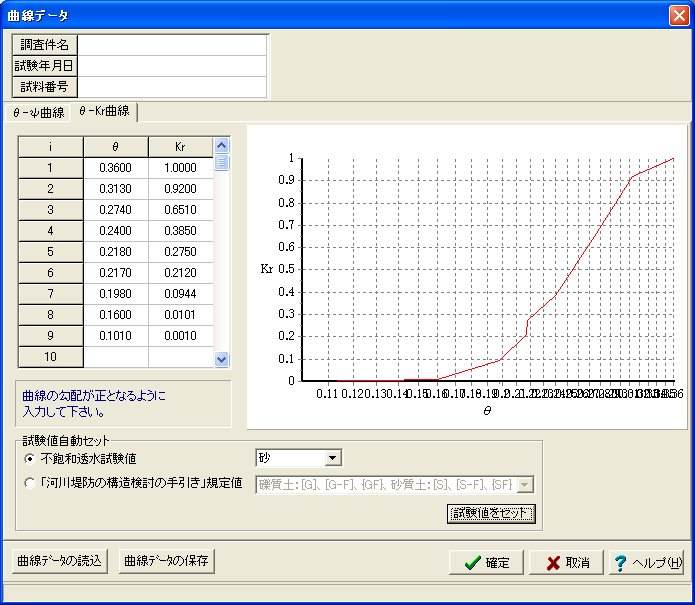Select the Kr cell value 0.6510

(180, 210)
